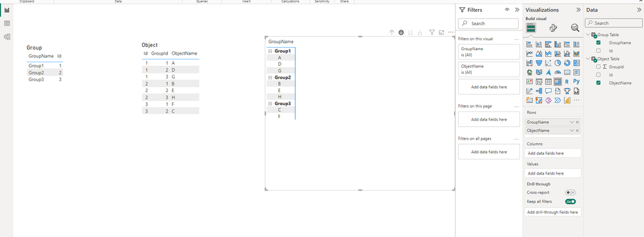
Task: Open the Format visual paintbrush icon
Action: tap(553, 28)
